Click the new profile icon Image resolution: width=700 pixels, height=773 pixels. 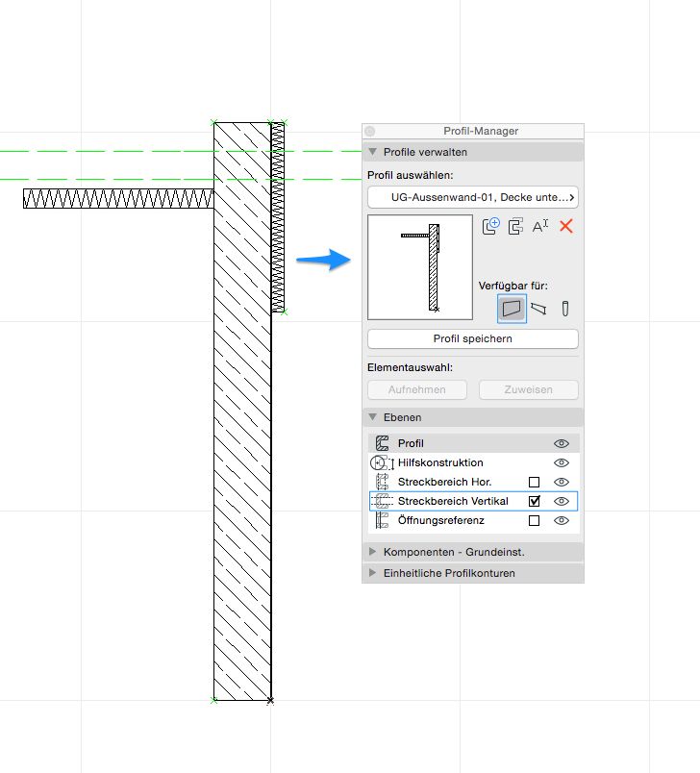tap(491, 227)
